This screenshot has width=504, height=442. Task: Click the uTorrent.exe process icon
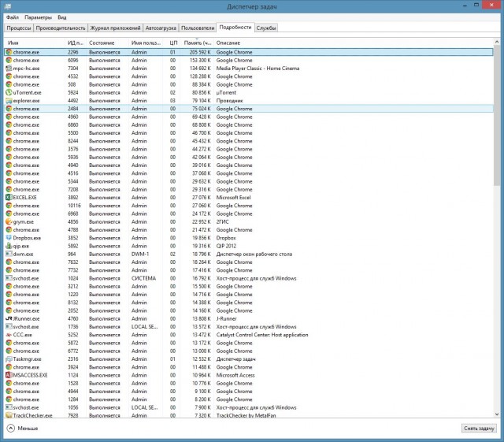9,92
